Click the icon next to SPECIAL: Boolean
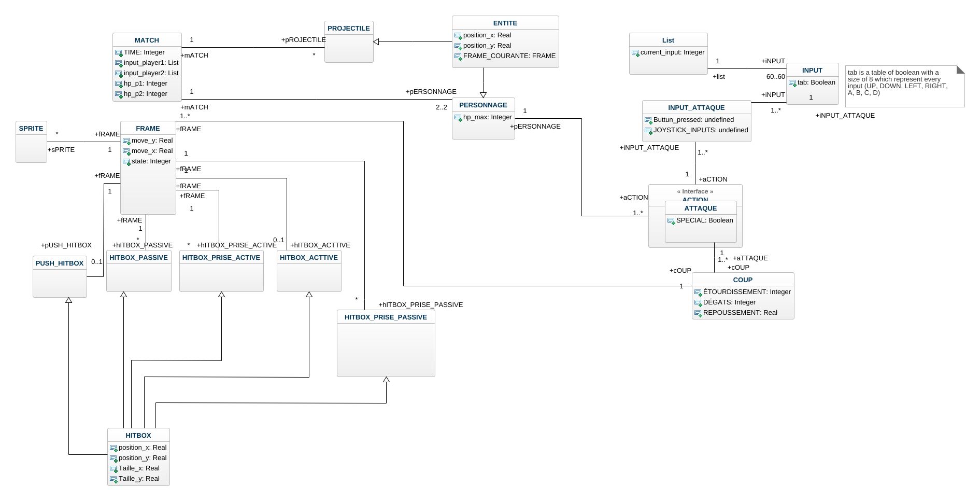 tap(671, 221)
